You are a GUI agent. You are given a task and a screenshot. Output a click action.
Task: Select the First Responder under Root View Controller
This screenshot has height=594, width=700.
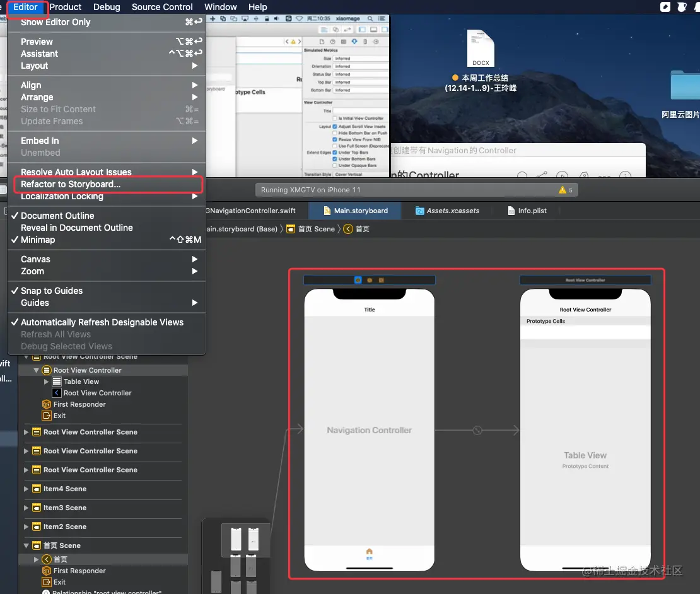pos(79,404)
